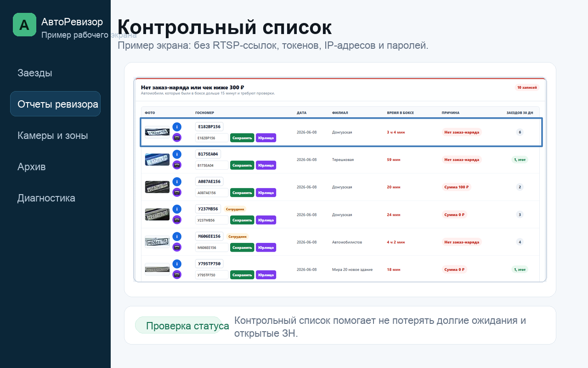Click the ПРИЧИНА column header

tap(451, 113)
